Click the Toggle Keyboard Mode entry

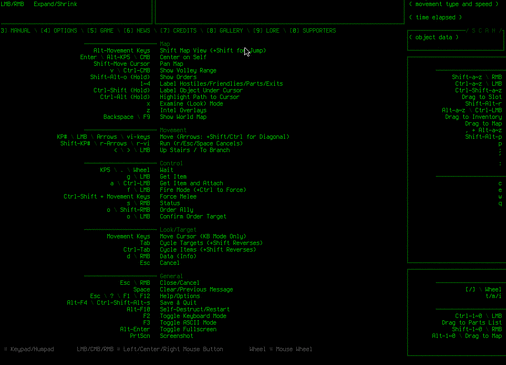pos(193,316)
